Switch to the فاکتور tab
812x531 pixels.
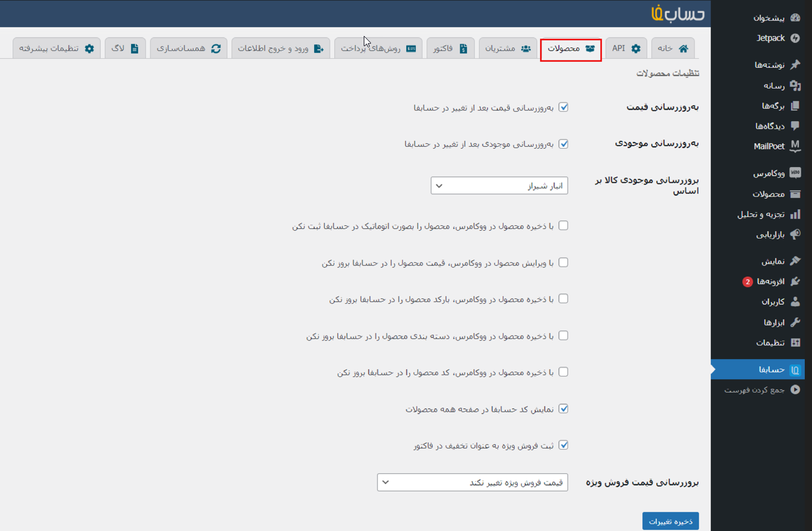coord(451,49)
